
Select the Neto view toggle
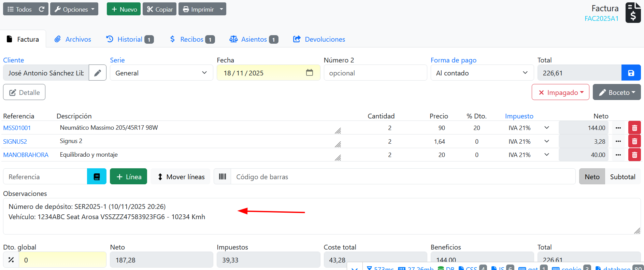click(592, 177)
